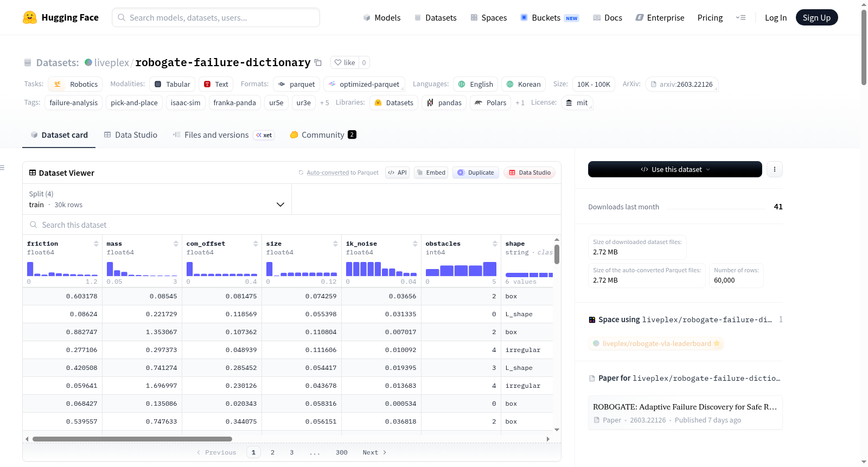
Task: Click the parquet format tag
Action: [x=296, y=84]
